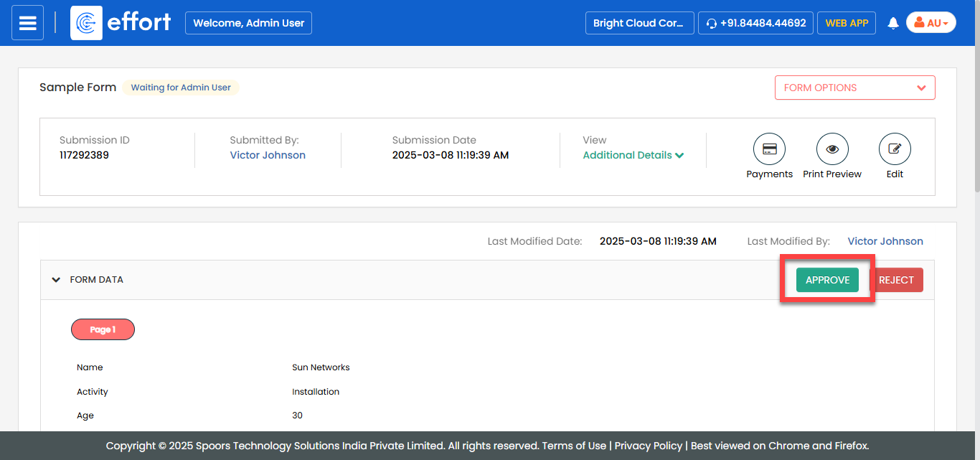980x460 pixels.
Task: Open the WEB APP button
Action: pos(847,23)
